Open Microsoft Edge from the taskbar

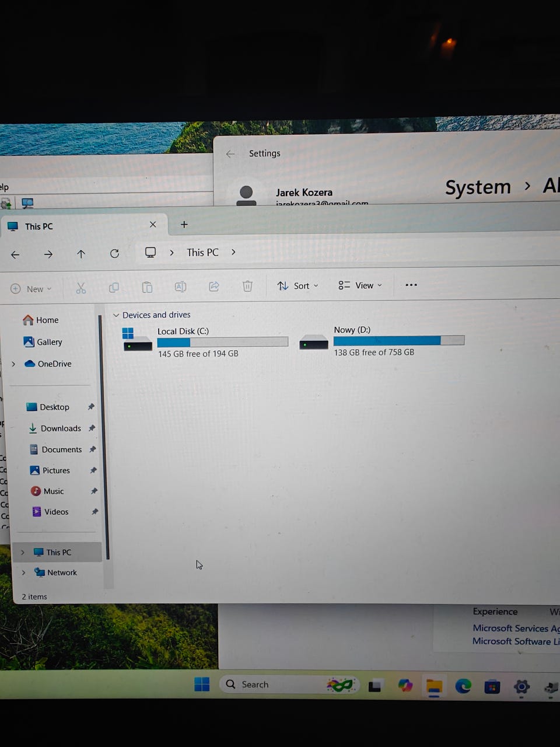click(x=463, y=686)
